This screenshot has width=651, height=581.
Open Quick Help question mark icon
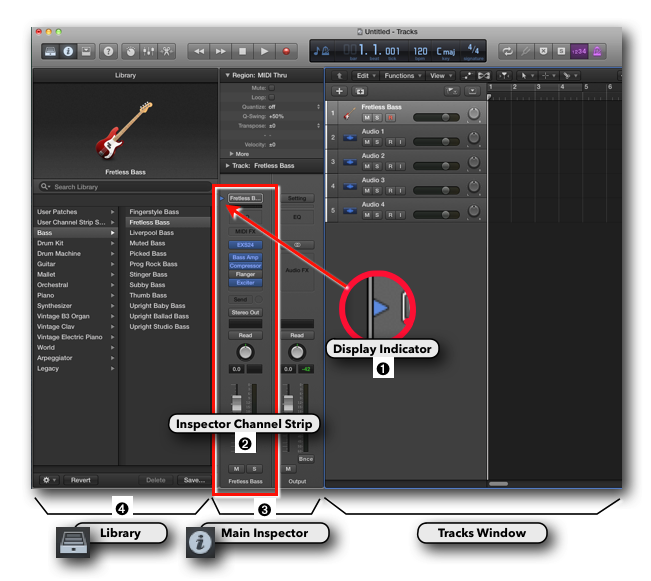coord(107,50)
